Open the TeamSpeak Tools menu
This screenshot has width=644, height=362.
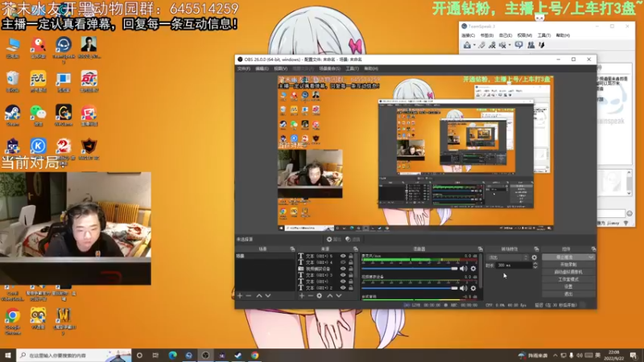544,35
